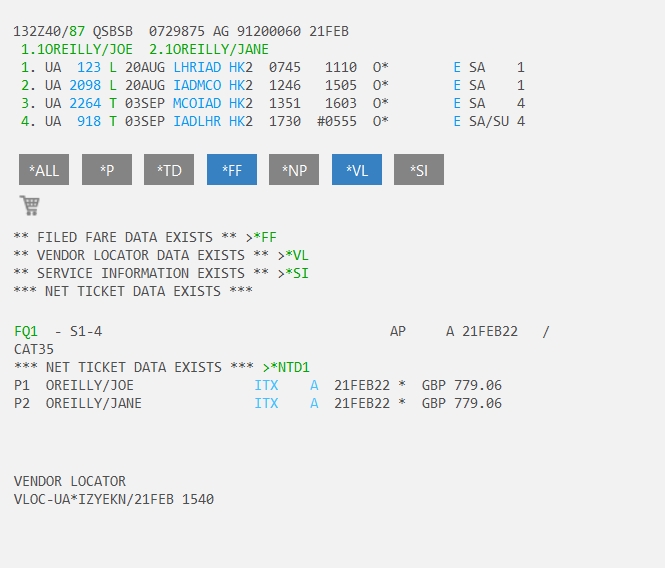The image size is (665, 568).
Task: Click the *ALL button
Action: click(x=44, y=170)
